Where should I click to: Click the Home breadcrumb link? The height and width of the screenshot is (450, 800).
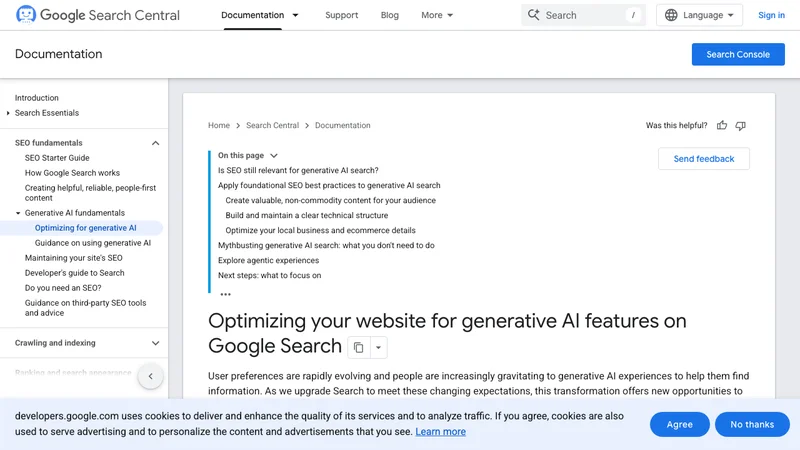(219, 126)
